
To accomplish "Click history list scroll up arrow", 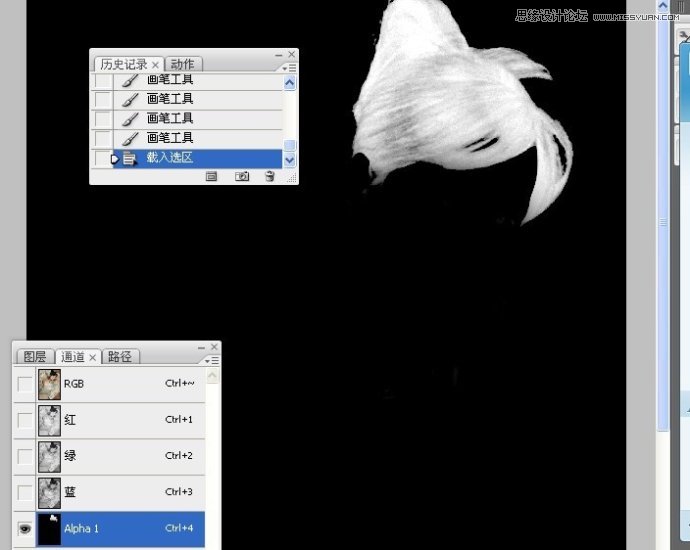I will point(290,84).
